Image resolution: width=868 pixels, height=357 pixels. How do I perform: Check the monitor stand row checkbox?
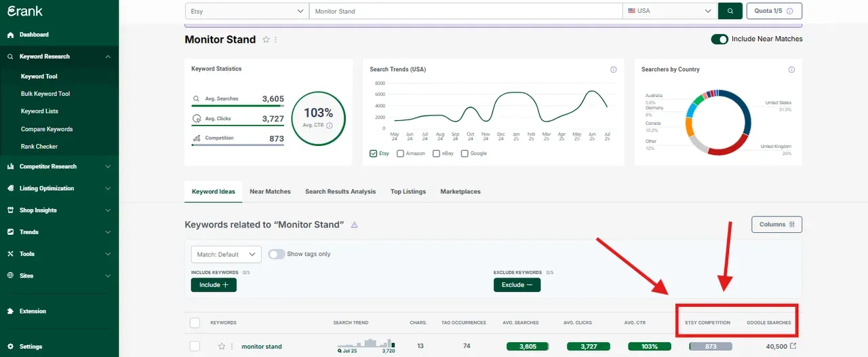click(x=195, y=346)
